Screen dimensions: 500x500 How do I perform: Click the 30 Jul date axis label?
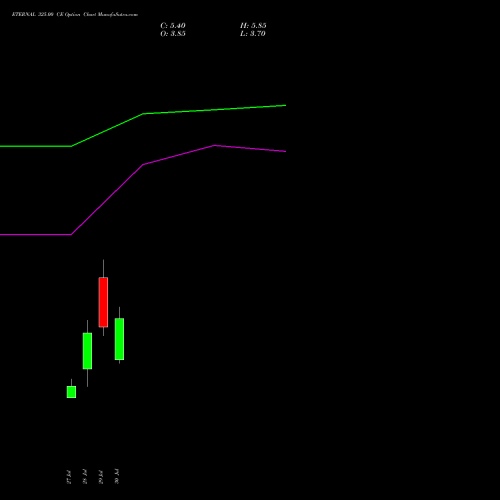117,477
